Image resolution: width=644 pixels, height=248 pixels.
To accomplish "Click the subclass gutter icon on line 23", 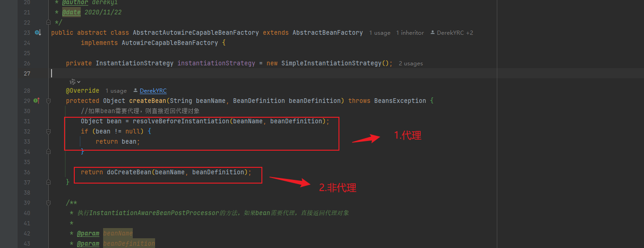I will pos(38,32).
